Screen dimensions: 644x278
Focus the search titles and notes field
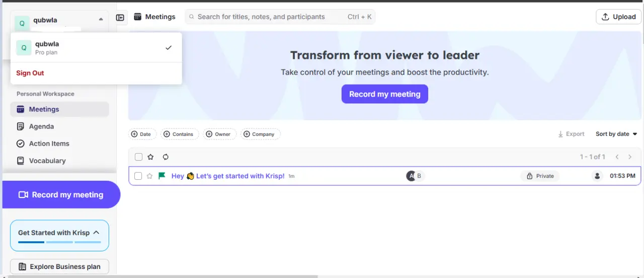tap(280, 17)
